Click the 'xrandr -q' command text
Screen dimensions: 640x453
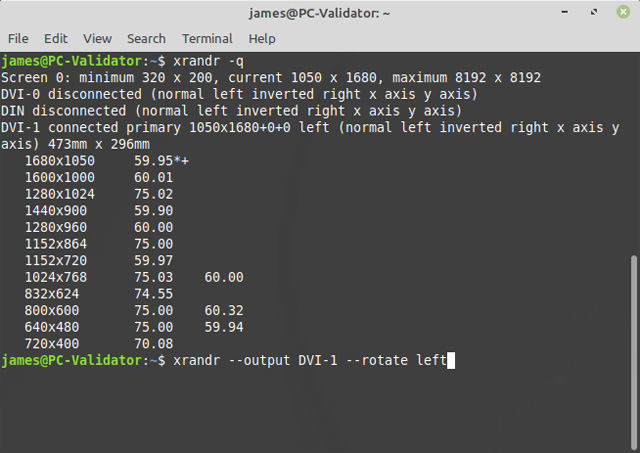(209, 61)
